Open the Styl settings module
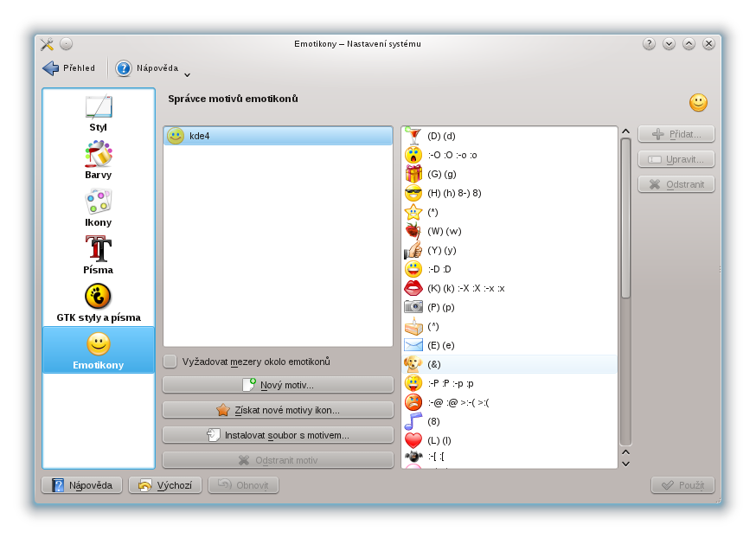Viewport: 756px width, 538px height. click(99, 114)
